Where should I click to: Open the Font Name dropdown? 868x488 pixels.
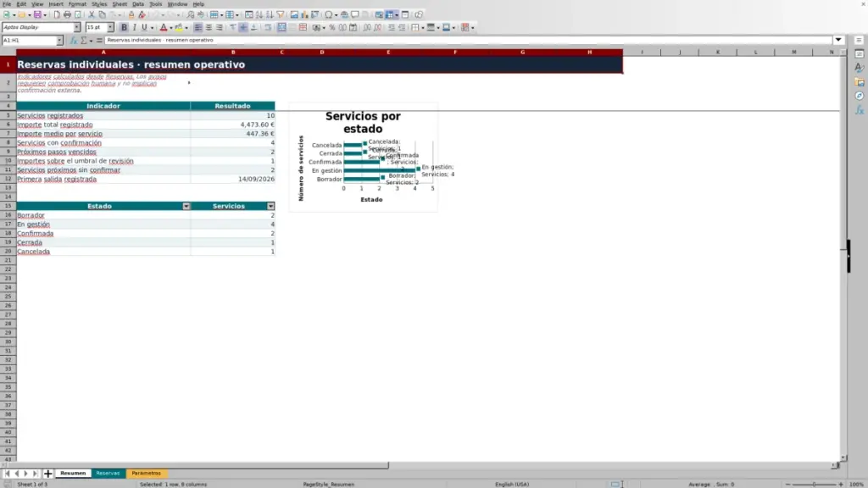pos(76,27)
